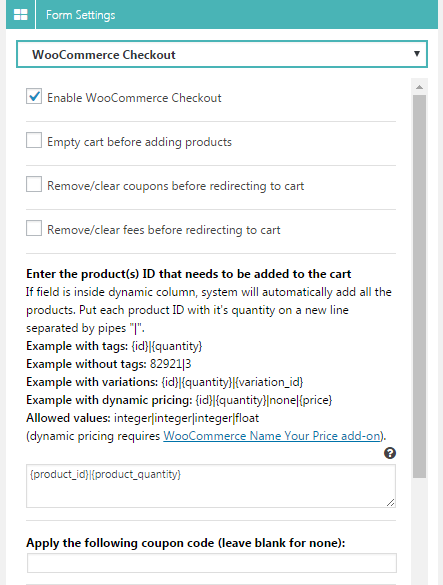Click the question mark help icon

[x=390, y=453]
